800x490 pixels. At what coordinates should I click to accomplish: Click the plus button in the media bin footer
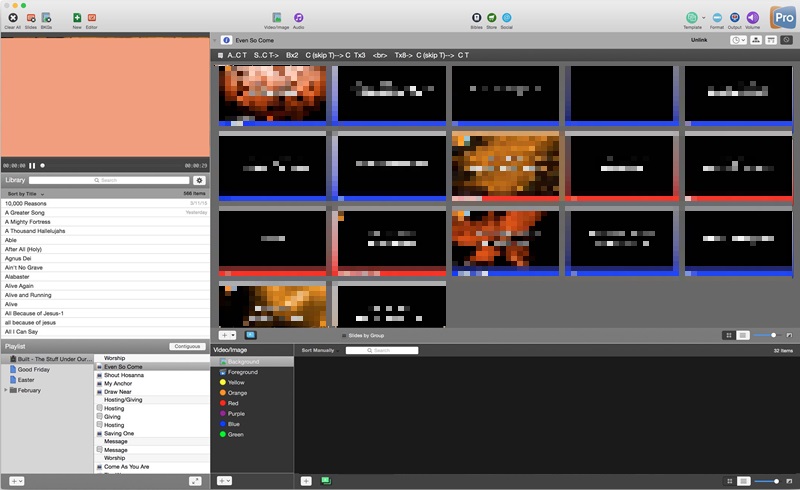click(x=306, y=481)
